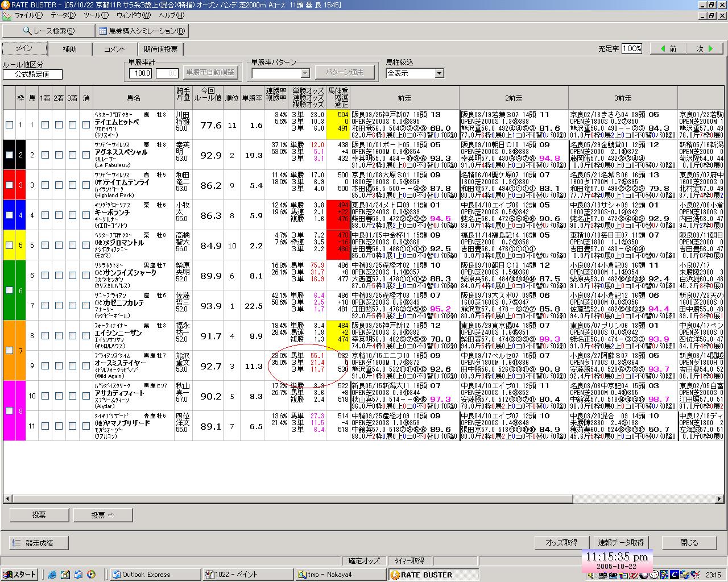The height and width of the screenshot is (582, 728).
Task: Open the network computers tray icon
Action: point(603,575)
